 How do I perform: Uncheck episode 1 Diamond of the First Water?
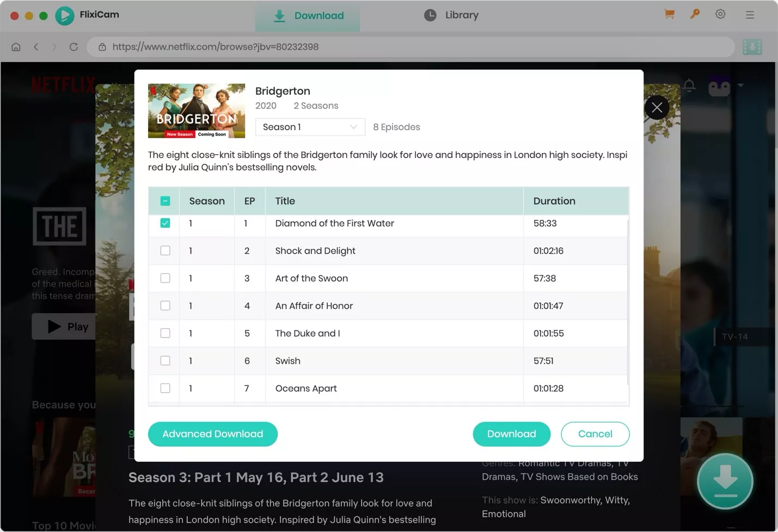[x=166, y=223]
